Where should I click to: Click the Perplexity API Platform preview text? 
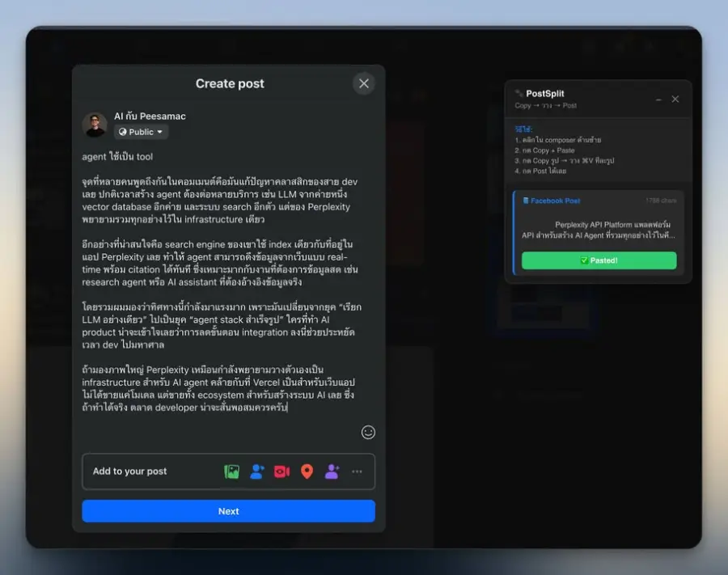click(599, 230)
